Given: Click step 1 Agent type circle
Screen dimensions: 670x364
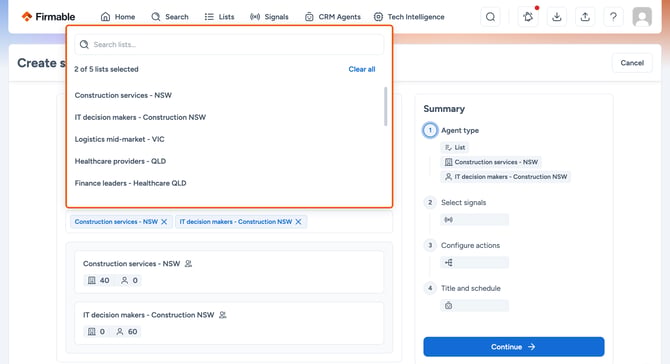Looking at the screenshot, I should (x=430, y=130).
